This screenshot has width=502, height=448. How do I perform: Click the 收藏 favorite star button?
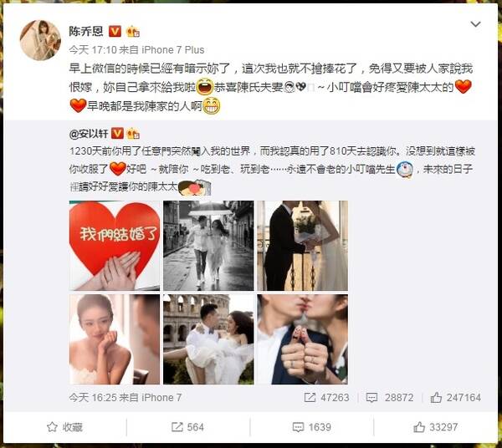64,427
